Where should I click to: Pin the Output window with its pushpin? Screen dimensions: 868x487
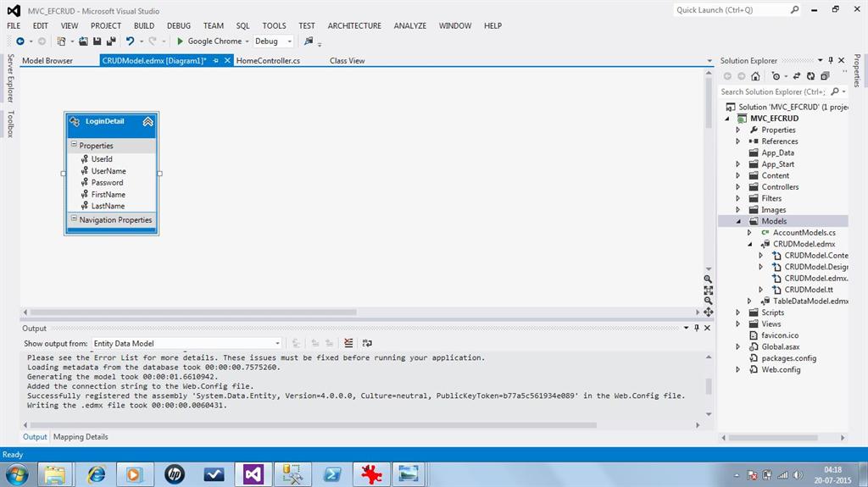pos(697,328)
